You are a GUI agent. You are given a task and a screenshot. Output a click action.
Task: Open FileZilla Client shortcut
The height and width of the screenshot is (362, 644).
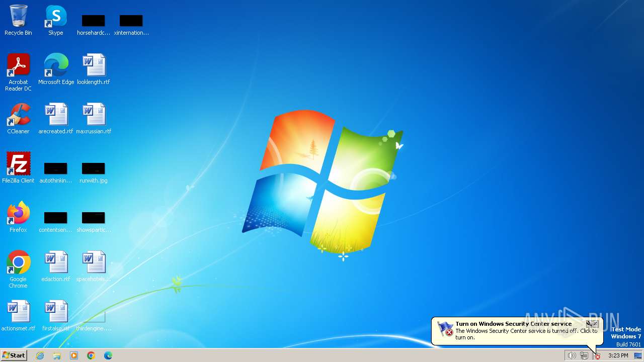[18, 168]
